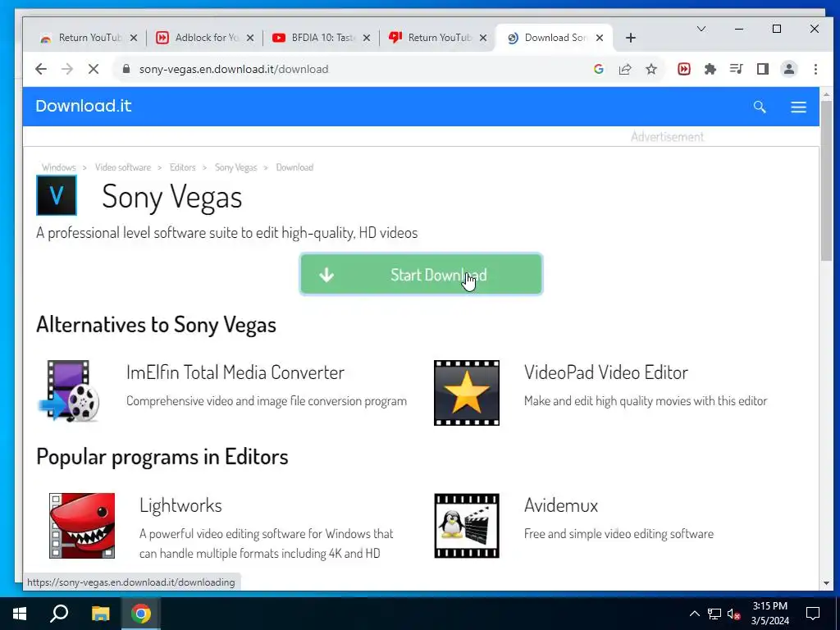Bookmark this tab with the star
840x630 pixels.
pyautogui.click(x=651, y=69)
